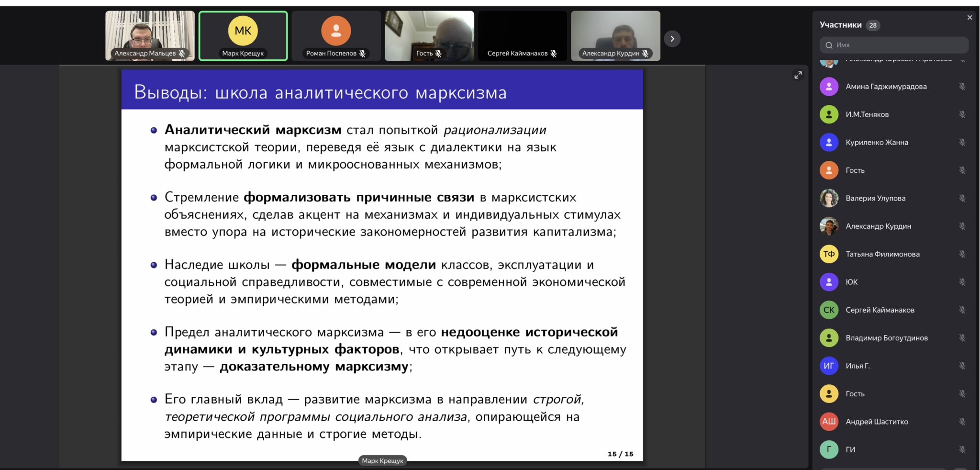
Task: Click mic icon beside Сергей Кайманаков in list
Action: tap(962, 310)
